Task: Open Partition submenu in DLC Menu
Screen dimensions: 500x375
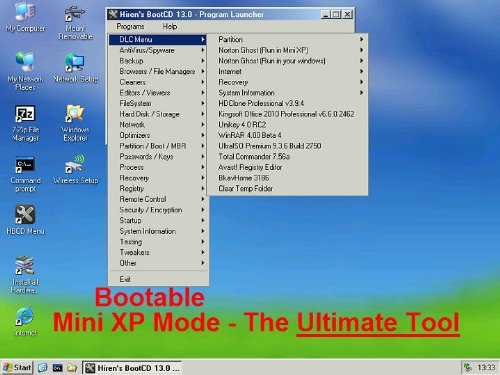Action: (x=287, y=39)
